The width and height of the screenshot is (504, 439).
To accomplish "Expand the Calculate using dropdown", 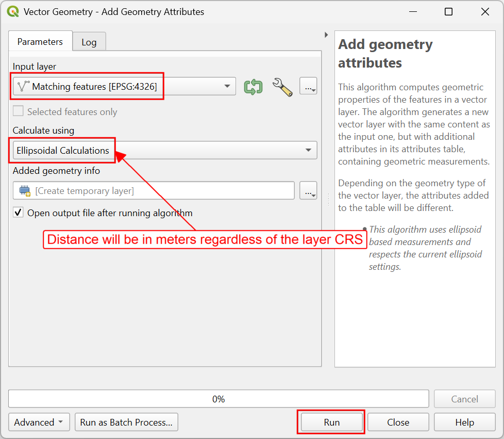I will point(165,150).
